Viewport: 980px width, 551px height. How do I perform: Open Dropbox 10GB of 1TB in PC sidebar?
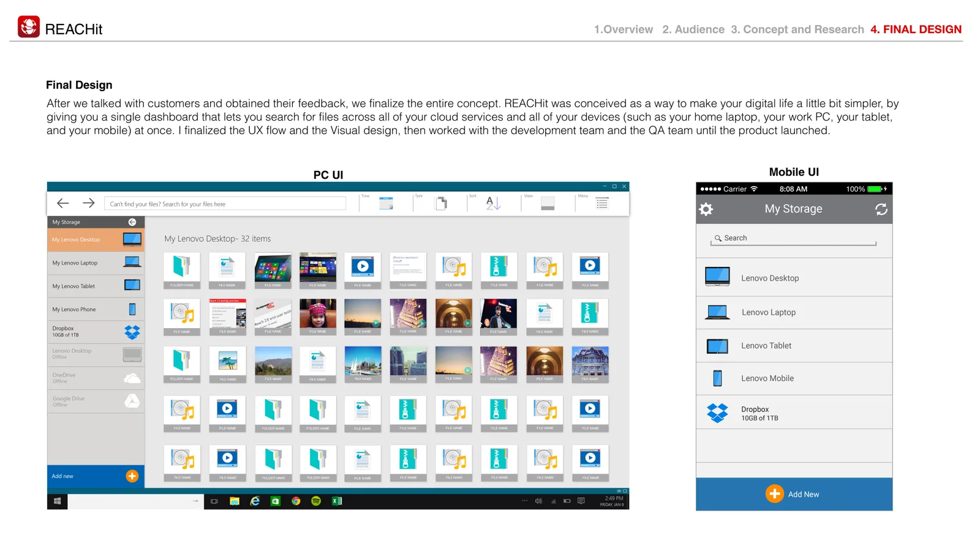[96, 332]
